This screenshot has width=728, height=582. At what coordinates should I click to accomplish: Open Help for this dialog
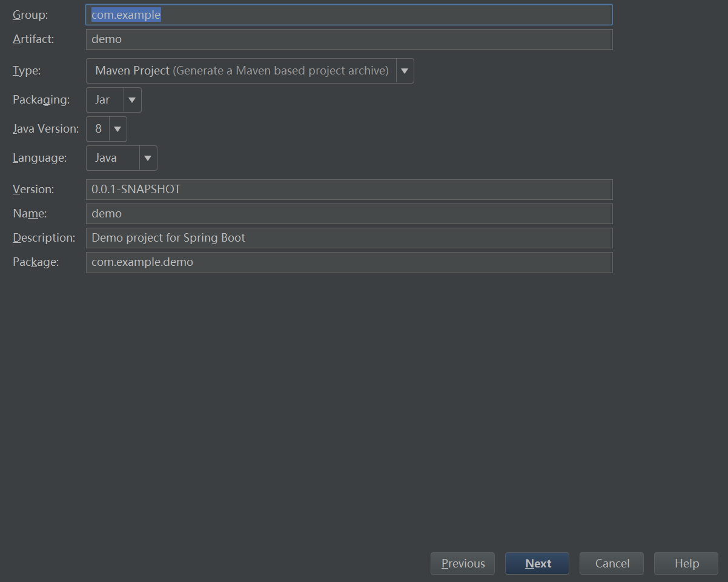(686, 563)
